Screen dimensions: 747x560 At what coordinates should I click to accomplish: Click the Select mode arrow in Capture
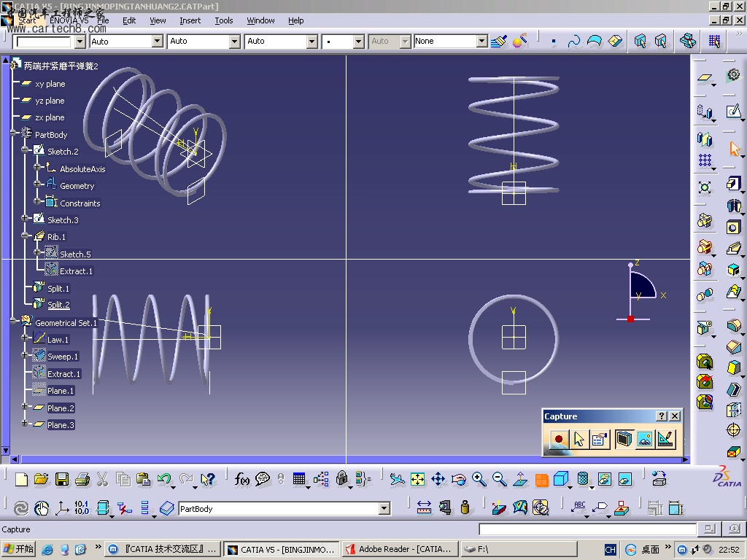(x=578, y=438)
